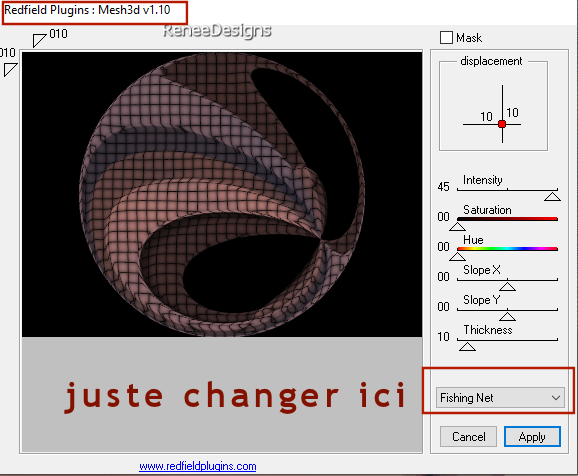The image size is (578, 476).
Task: Click the Mask label text
Action: click(469, 38)
